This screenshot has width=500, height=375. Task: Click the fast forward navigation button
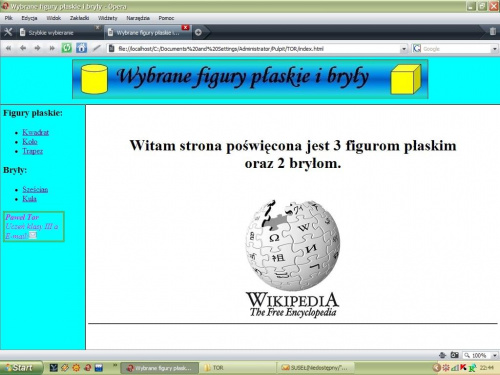[x=52, y=48]
